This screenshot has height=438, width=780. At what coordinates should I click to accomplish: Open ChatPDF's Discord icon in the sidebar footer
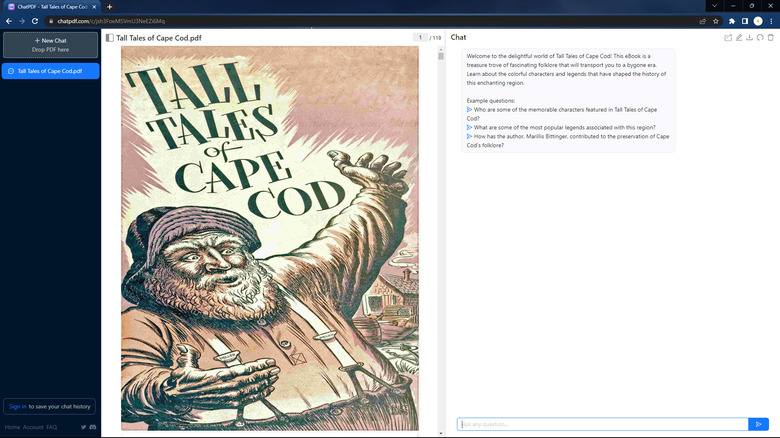tap(93, 427)
